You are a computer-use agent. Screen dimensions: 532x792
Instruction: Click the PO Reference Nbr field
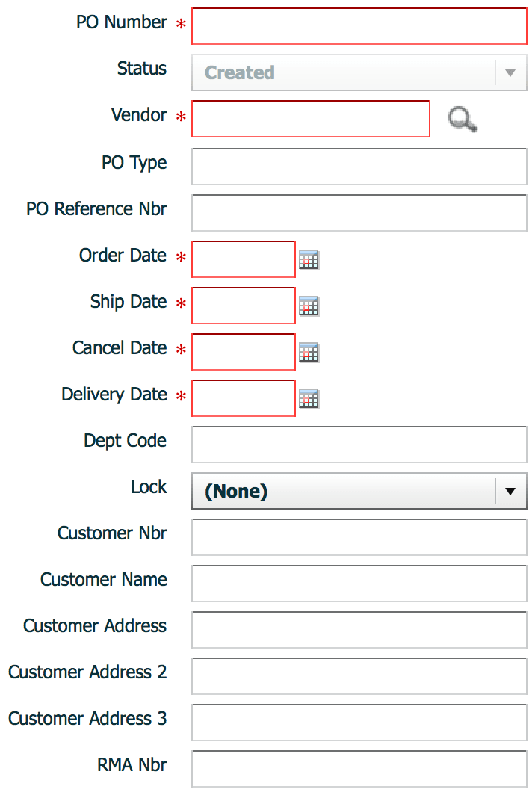[359, 212]
